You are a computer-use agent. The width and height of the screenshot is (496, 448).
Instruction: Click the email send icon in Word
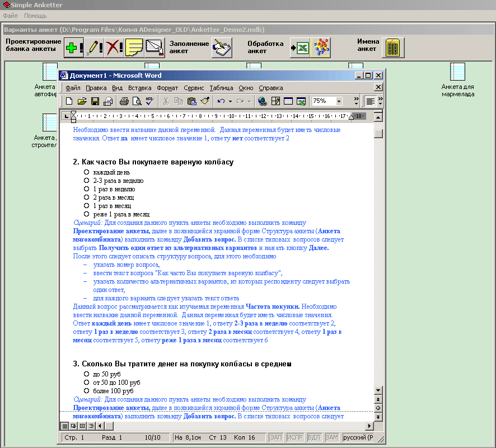click(x=108, y=101)
